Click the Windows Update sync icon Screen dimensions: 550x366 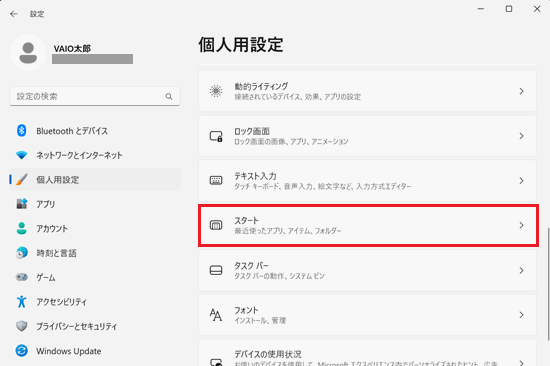(22, 351)
